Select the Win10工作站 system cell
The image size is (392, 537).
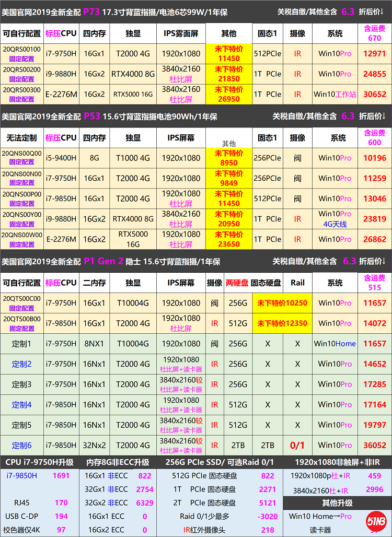tap(335, 94)
